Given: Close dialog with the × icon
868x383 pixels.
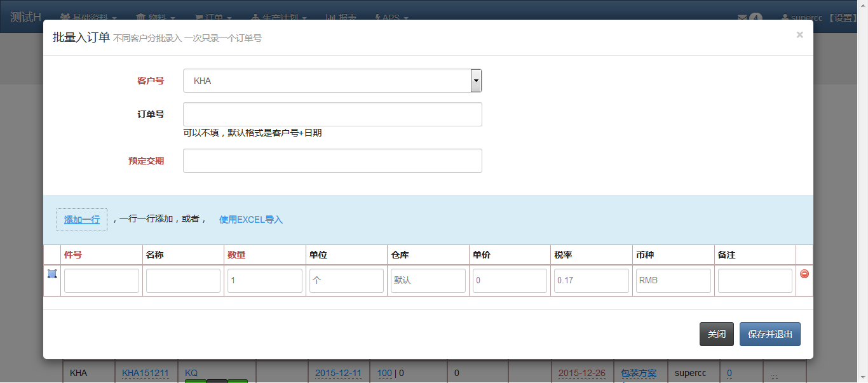Looking at the screenshot, I should pos(799,35).
